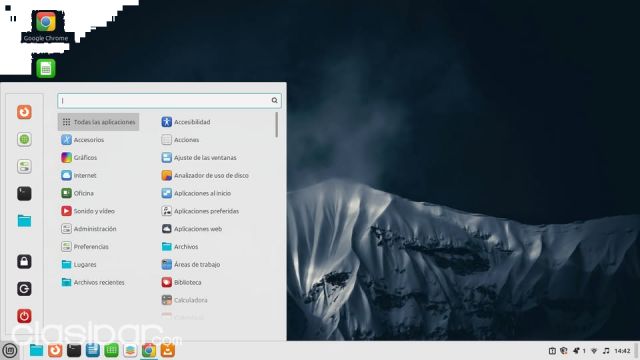Open the stacked-layers app icon in panel

(x=130, y=350)
